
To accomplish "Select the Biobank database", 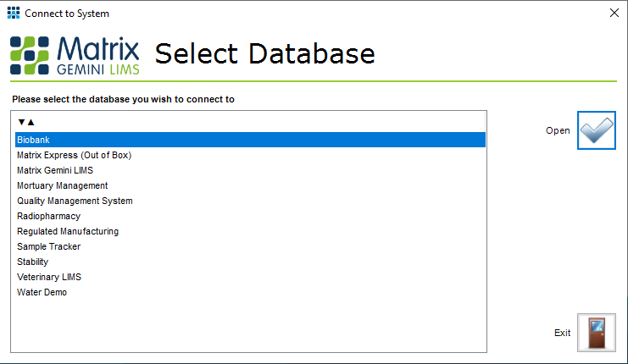I will [34, 140].
